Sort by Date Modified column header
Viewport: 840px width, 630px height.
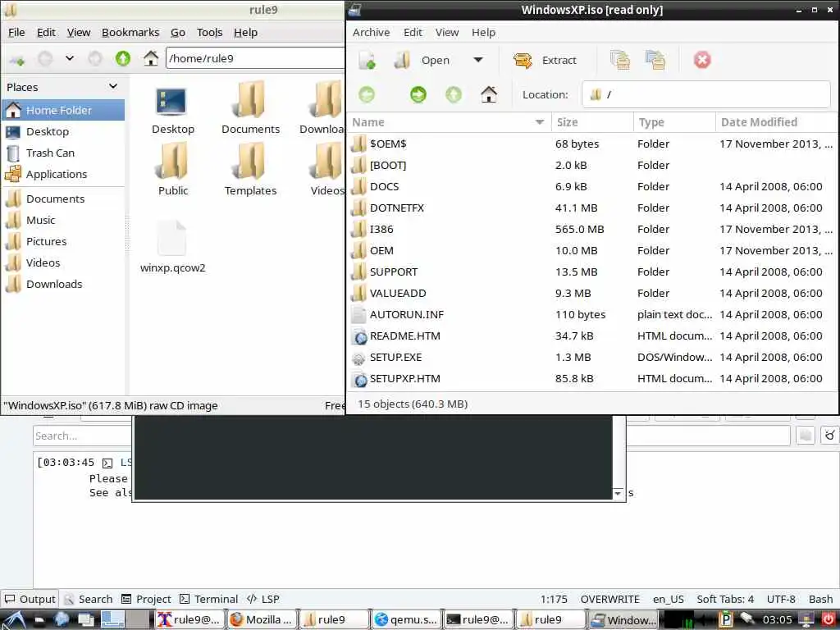pyautogui.click(x=777, y=122)
